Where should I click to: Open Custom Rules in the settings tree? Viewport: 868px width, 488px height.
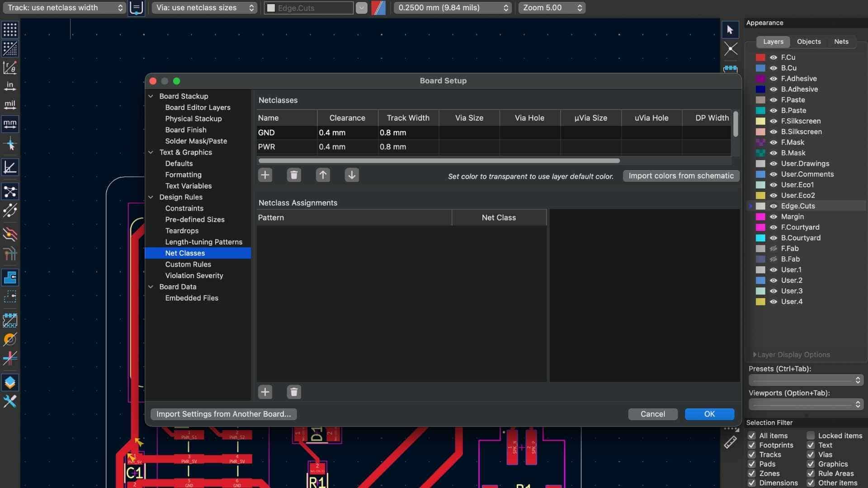[x=188, y=264]
